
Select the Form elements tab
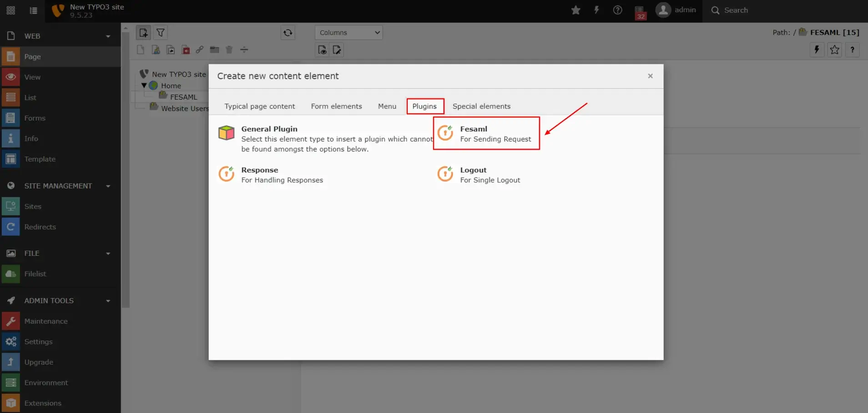336,106
